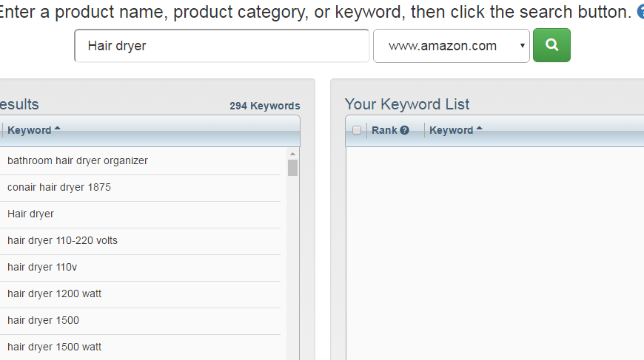Toggle the select-all checkbox in Your Keyword List
644x360 pixels.
pos(357,131)
